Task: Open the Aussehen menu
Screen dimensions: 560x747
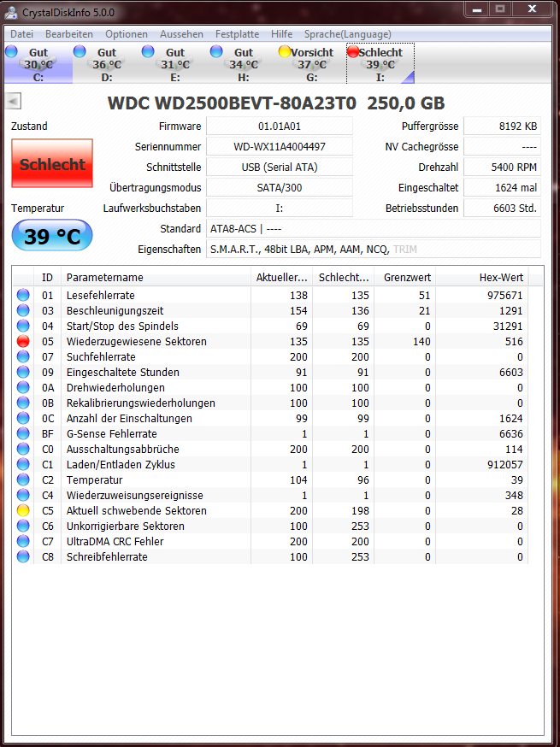Action: [181, 34]
